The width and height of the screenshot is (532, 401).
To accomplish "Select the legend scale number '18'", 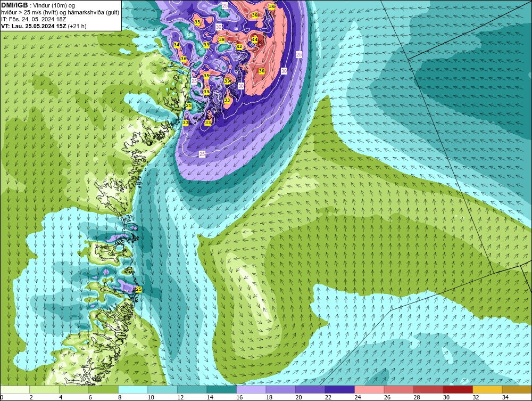I will [x=269, y=397].
